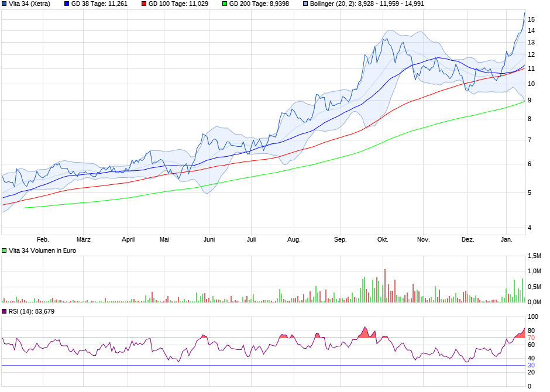Image resolution: width=550 pixels, height=392 pixels.
Task: Click the tallest volume bar near Okt.
Action: [x=385, y=284]
